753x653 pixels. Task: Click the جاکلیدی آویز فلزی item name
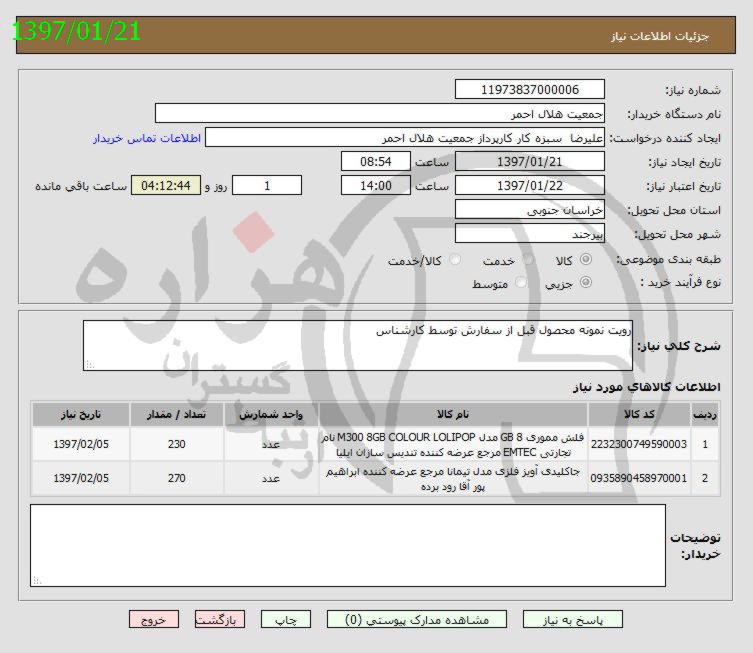[453, 479]
